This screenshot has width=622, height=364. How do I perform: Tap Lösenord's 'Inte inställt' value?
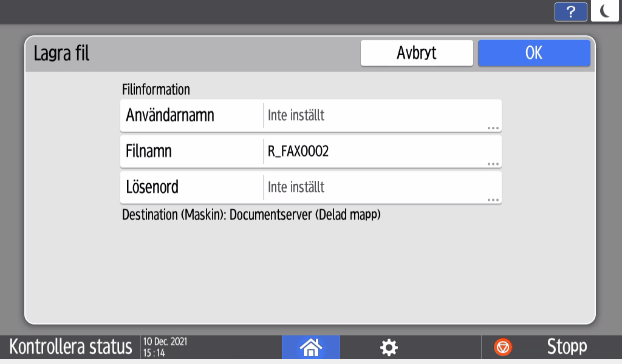(296, 187)
